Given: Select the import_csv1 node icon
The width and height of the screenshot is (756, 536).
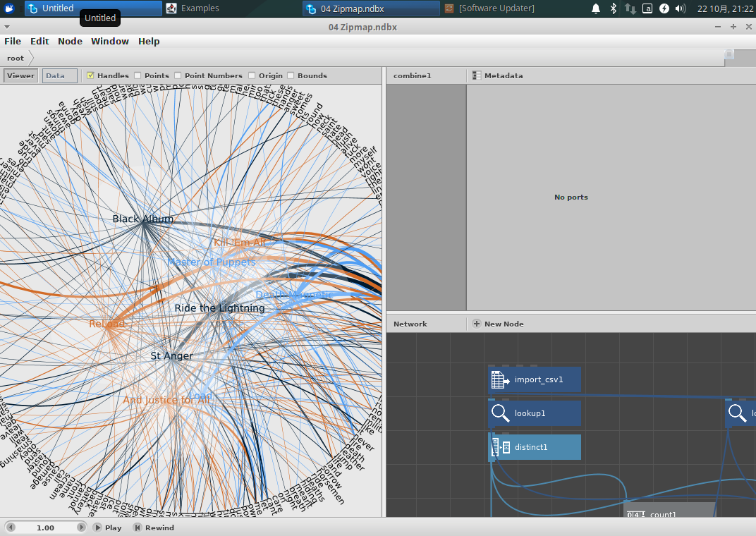Looking at the screenshot, I should click(x=500, y=380).
